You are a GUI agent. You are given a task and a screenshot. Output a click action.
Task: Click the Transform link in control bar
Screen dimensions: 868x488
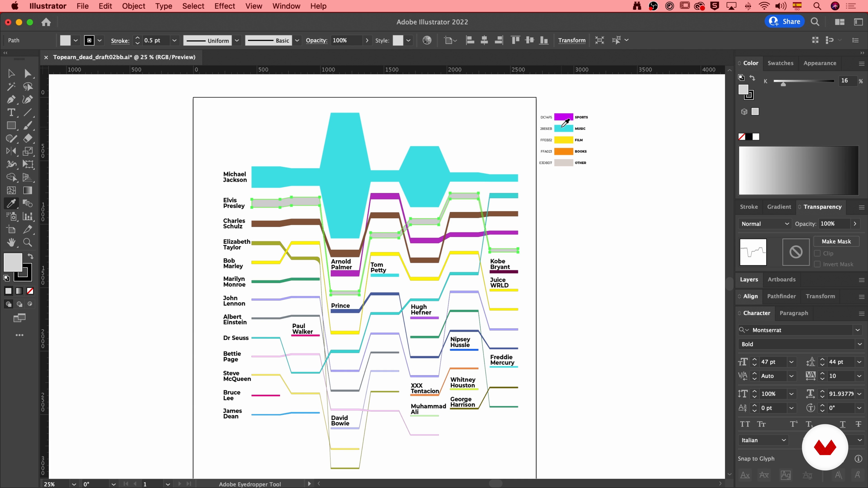[572, 40]
